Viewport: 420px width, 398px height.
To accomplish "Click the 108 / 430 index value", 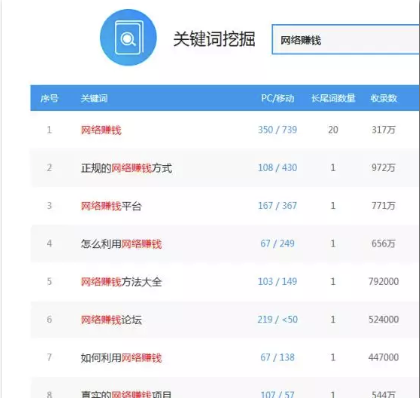I will coord(277,168).
